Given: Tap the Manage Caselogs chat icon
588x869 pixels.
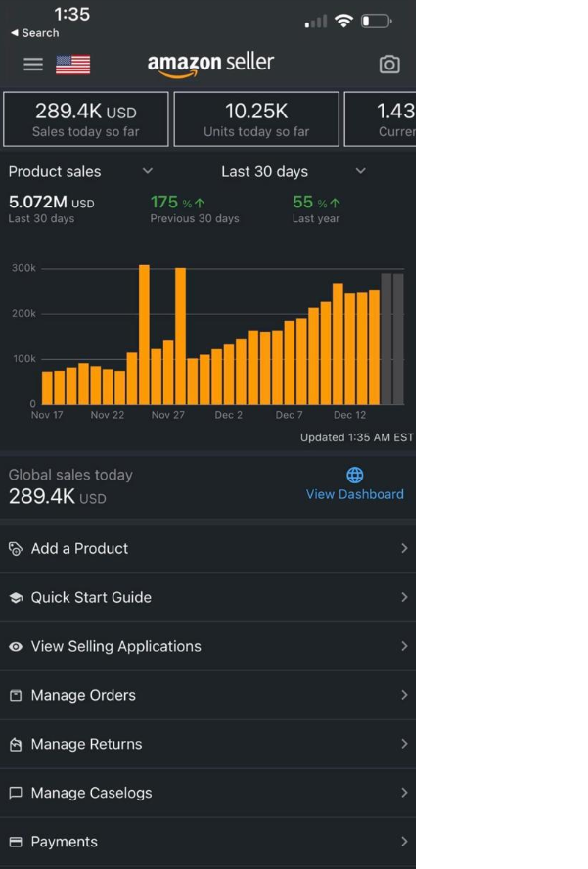Looking at the screenshot, I should tap(16, 793).
